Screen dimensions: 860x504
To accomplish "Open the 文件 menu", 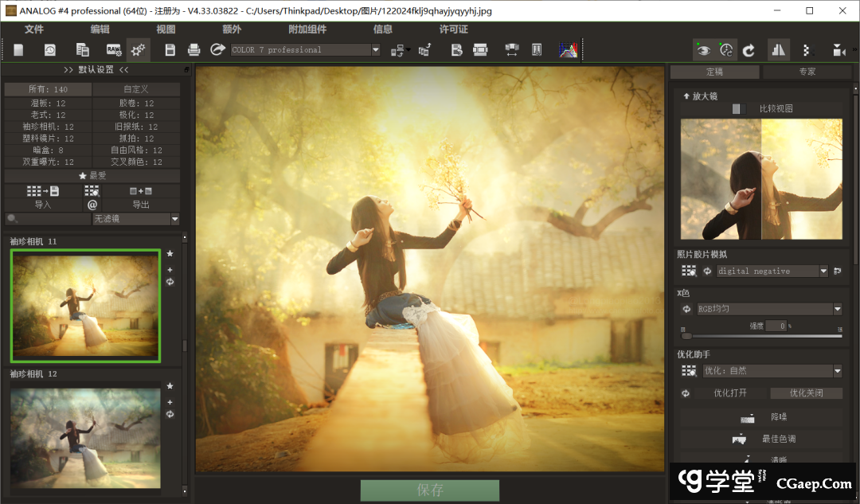I will tap(34, 29).
